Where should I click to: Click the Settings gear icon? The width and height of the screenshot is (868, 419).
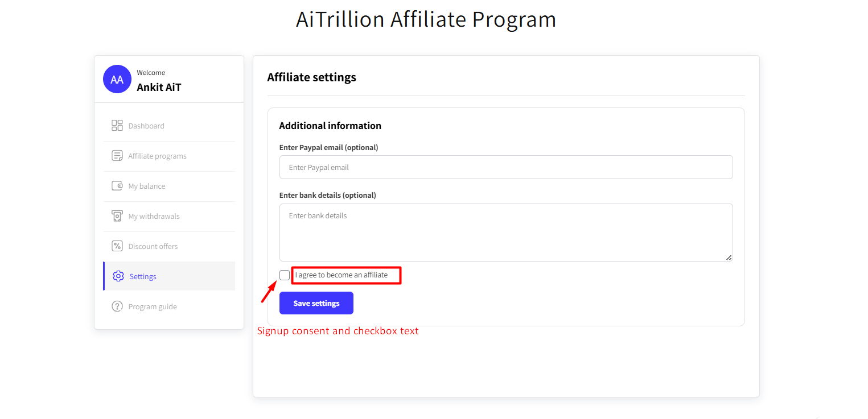tap(118, 276)
